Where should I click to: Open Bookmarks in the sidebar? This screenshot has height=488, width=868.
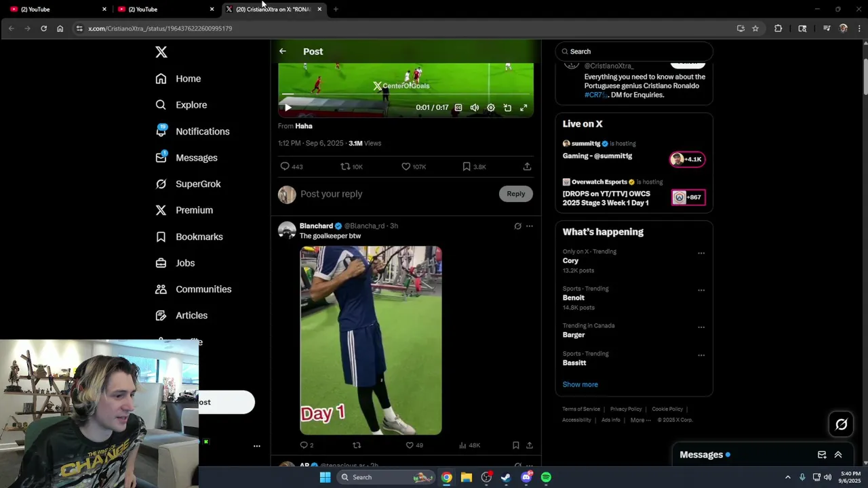point(189,237)
